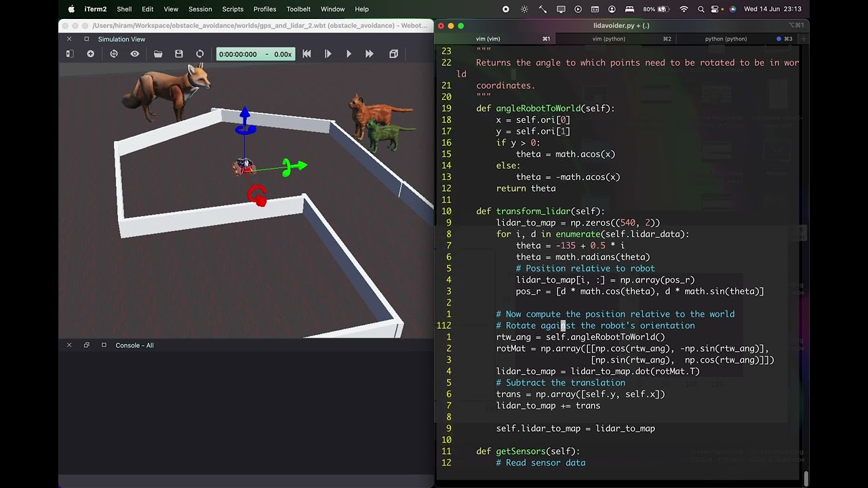Undock the Console panel with overlapping squares

point(87,345)
